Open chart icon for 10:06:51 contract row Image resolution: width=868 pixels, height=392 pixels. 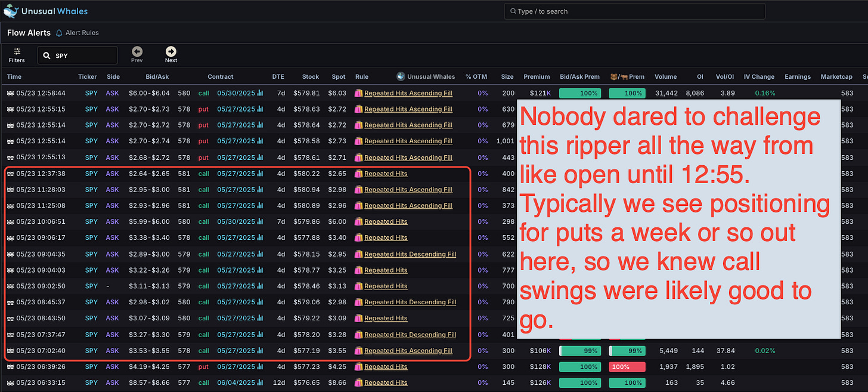point(260,221)
